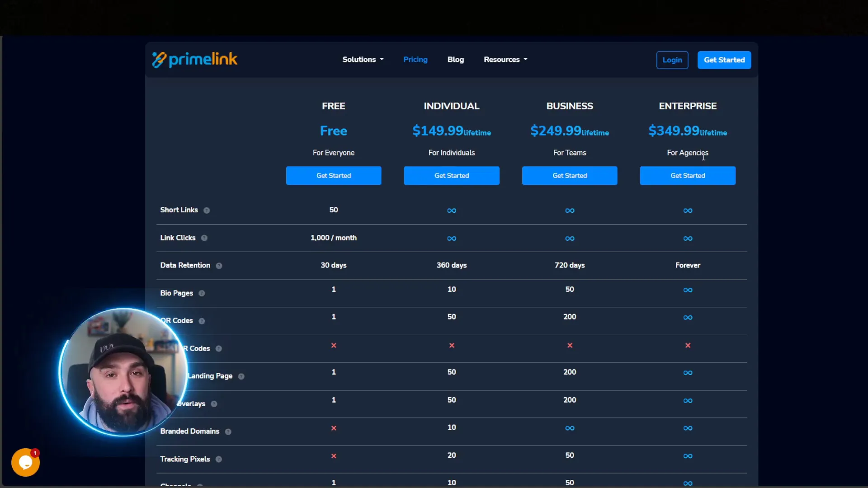868x488 pixels.
Task: Click the Landing Page help icon
Action: (x=241, y=376)
